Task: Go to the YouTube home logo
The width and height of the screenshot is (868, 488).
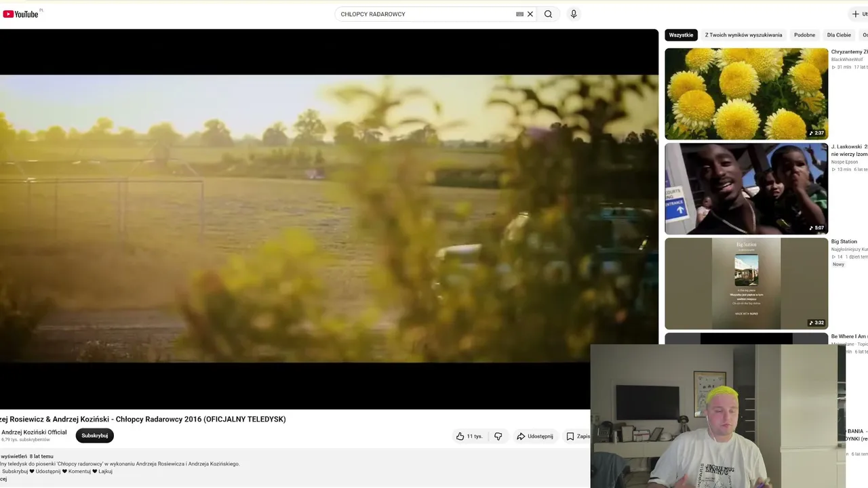Action: [20, 14]
